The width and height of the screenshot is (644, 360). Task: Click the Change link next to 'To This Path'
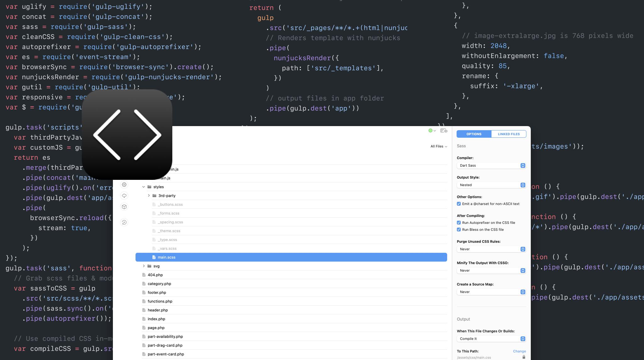[519, 351]
